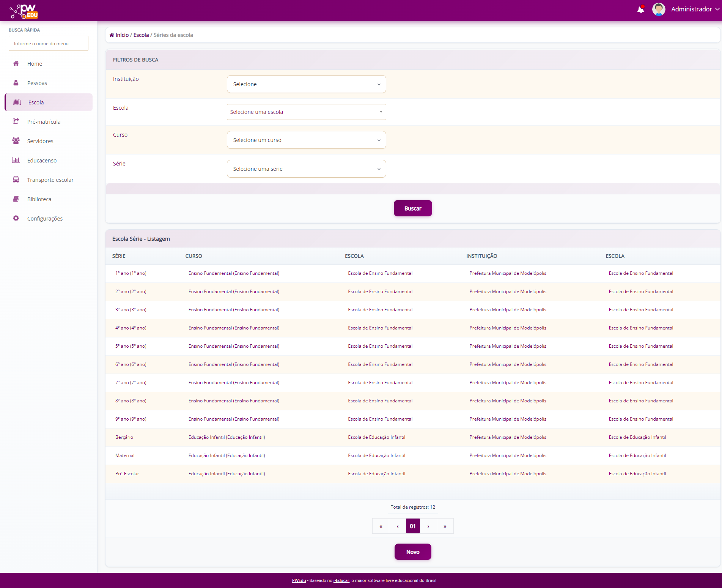Open the Instituição dropdown
This screenshot has height=588, width=722.
click(306, 84)
